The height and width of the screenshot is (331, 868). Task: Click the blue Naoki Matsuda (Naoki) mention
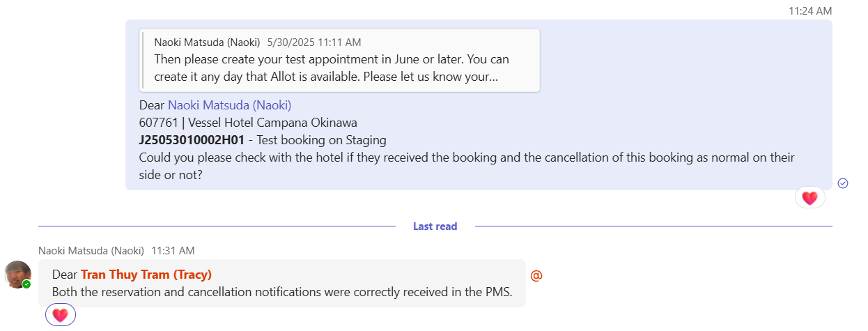(229, 106)
